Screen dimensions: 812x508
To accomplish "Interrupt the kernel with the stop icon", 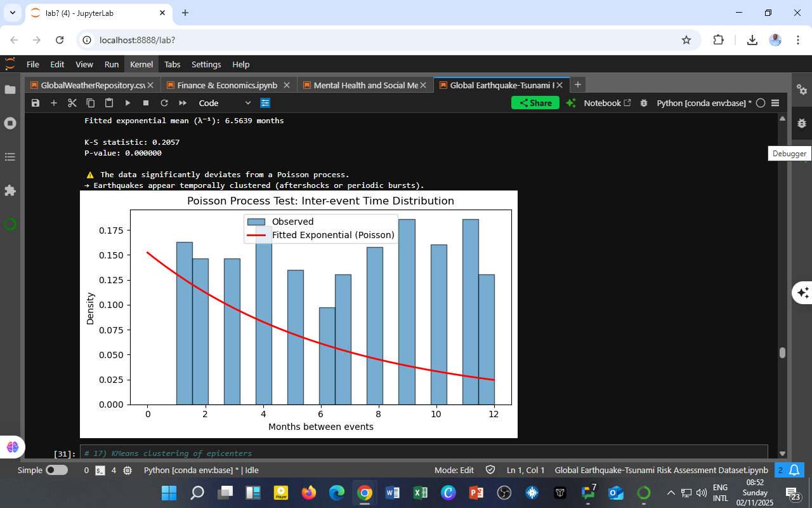I will click(146, 103).
